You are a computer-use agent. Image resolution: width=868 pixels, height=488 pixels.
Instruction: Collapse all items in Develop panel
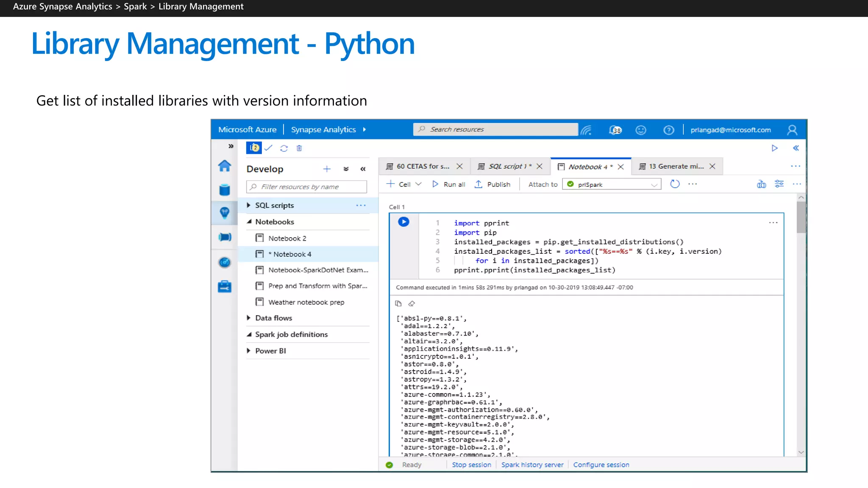[x=346, y=169]
